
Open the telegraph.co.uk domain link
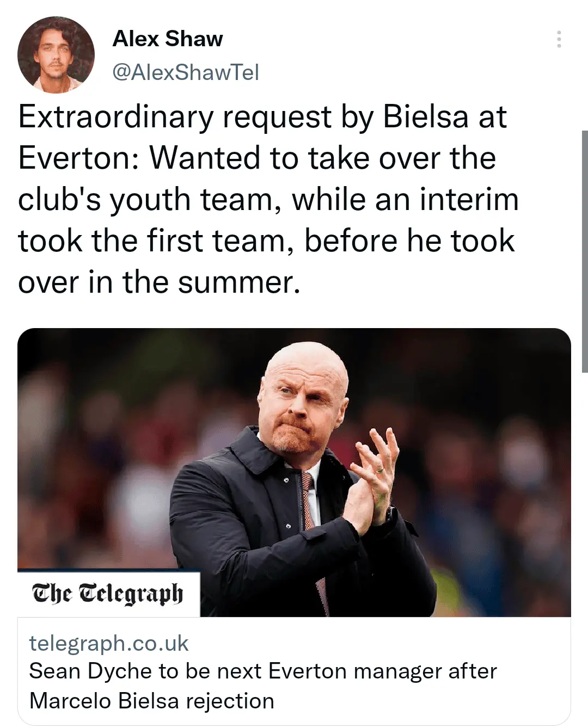click(x=109, y=643)
